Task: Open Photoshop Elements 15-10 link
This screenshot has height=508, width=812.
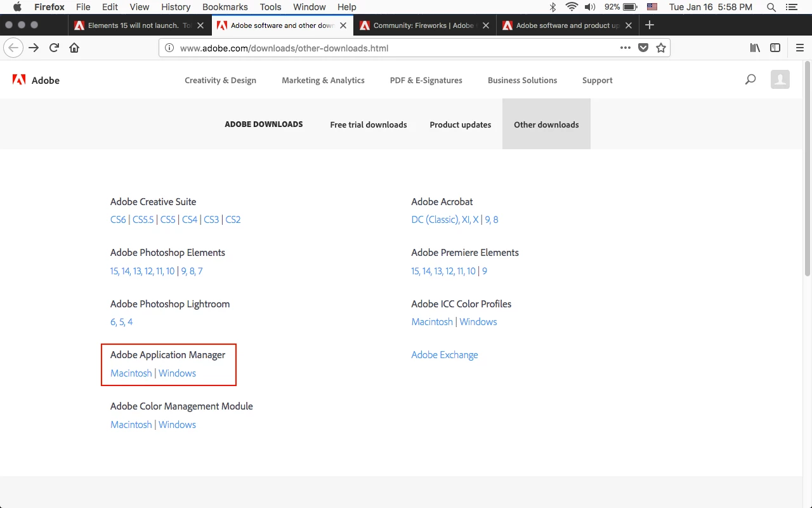Action: click(x=142, y=271)
